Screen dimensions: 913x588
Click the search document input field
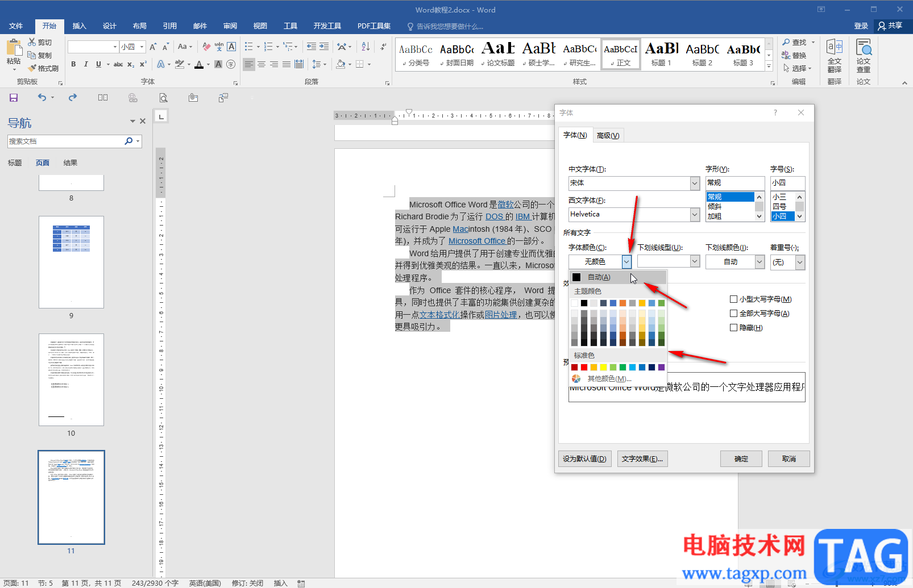(x=65, y=141)
